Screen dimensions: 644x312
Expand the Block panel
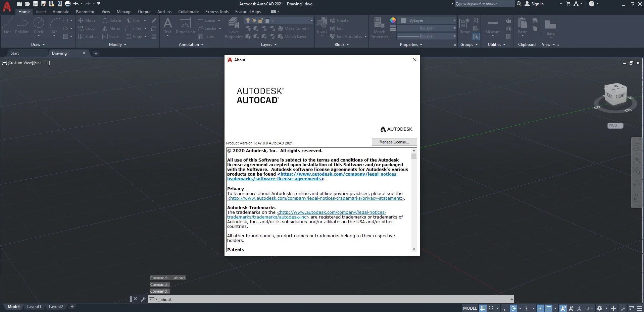(x=342, y=45)
